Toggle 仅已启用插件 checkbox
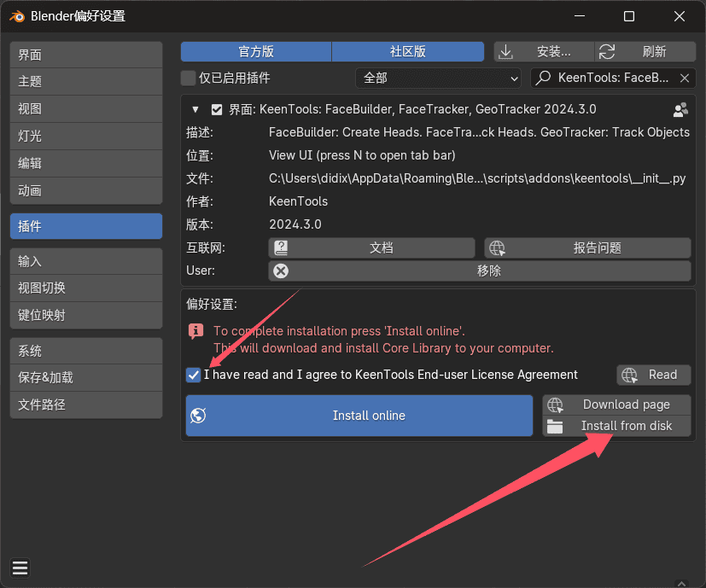706x588 pixels. click(188, 78)
